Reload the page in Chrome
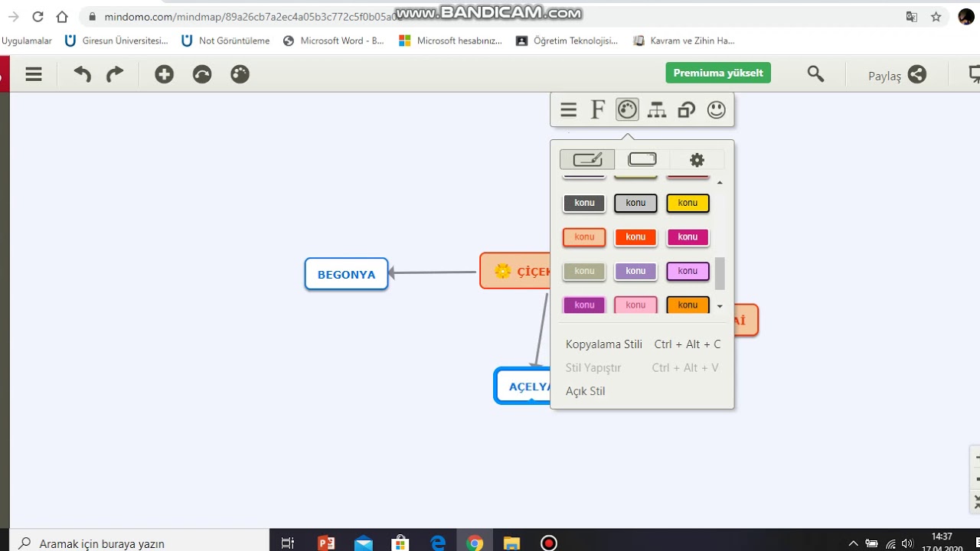The image size is (980, 551). 38,17
